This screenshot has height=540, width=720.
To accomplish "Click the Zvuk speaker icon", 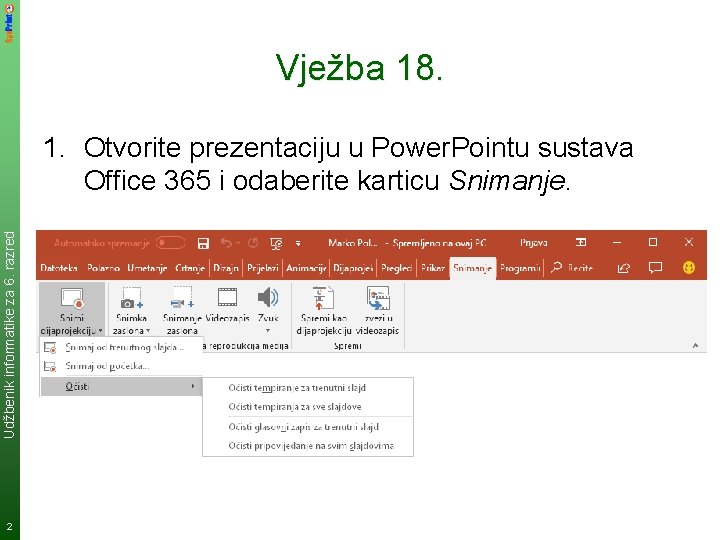I will (x=268, y=298).
